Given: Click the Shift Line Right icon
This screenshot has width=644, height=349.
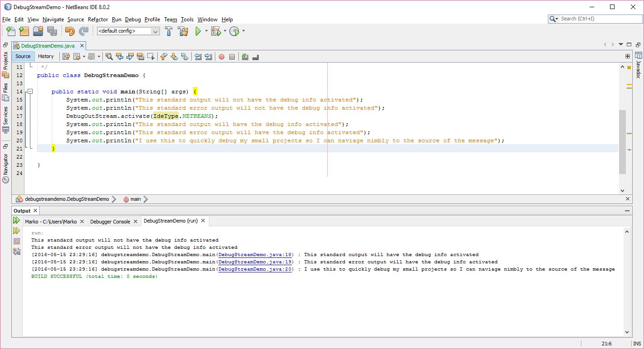Looking at the screenshot, I should pos(208,56).
